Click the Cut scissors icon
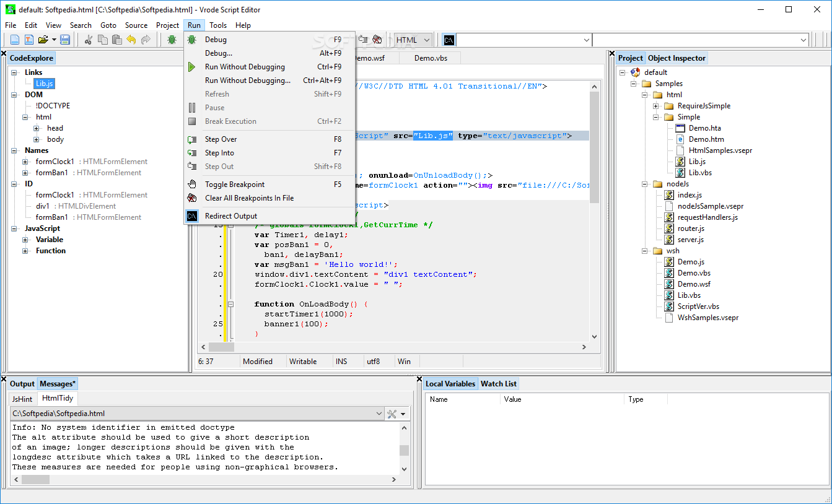This screenshot has width=832, height=504. click(89, 40)
